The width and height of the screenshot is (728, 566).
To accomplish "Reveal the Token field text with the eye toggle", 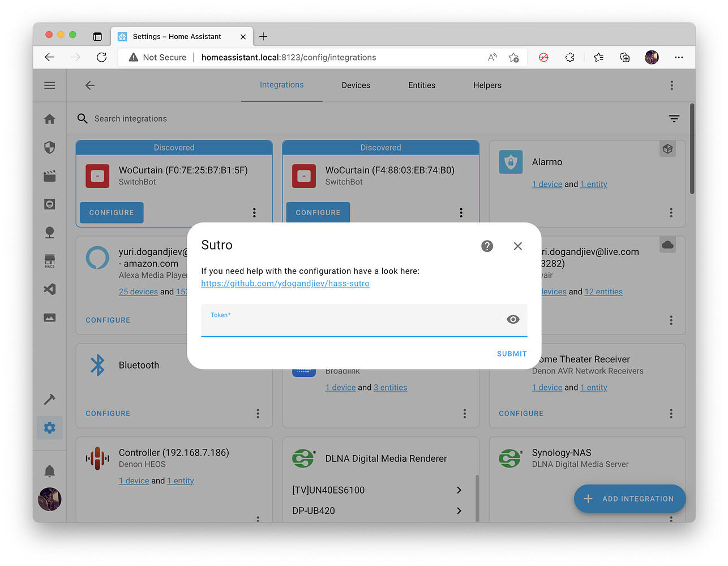I will coord(513,319).
